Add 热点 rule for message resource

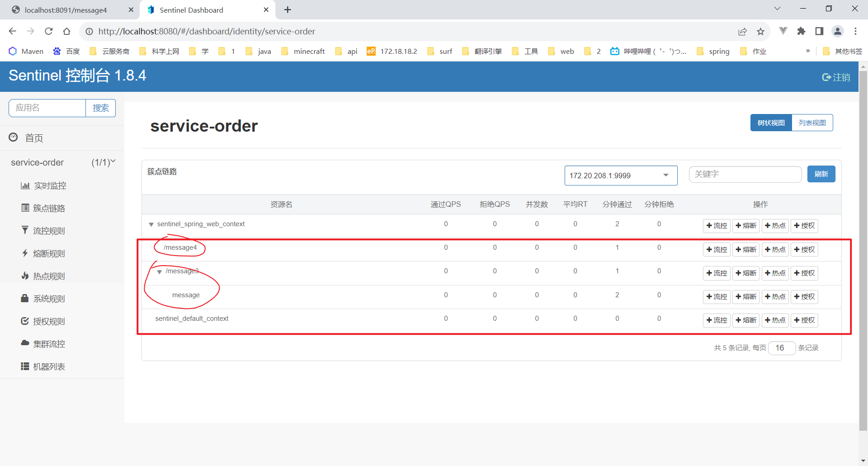(775, 297)
